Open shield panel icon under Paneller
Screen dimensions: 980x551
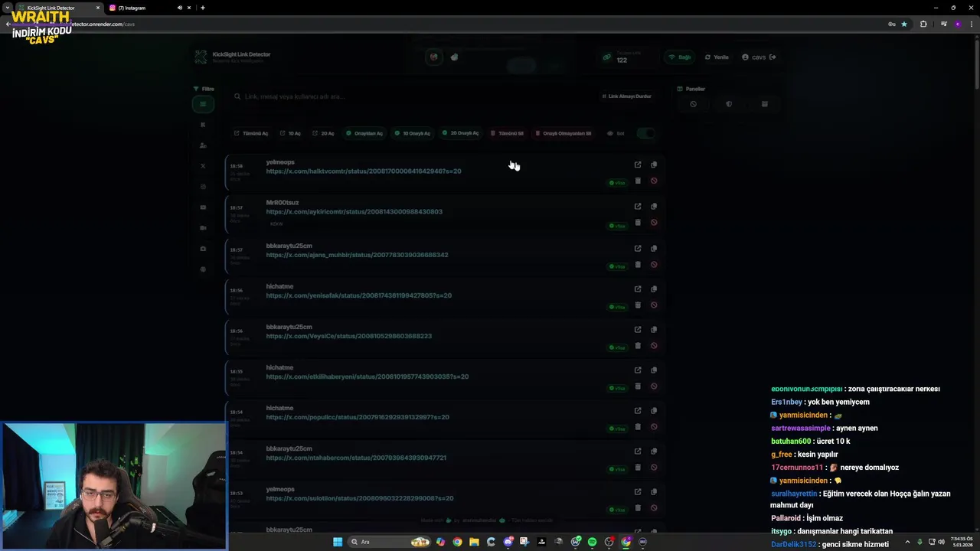(729, 104)
